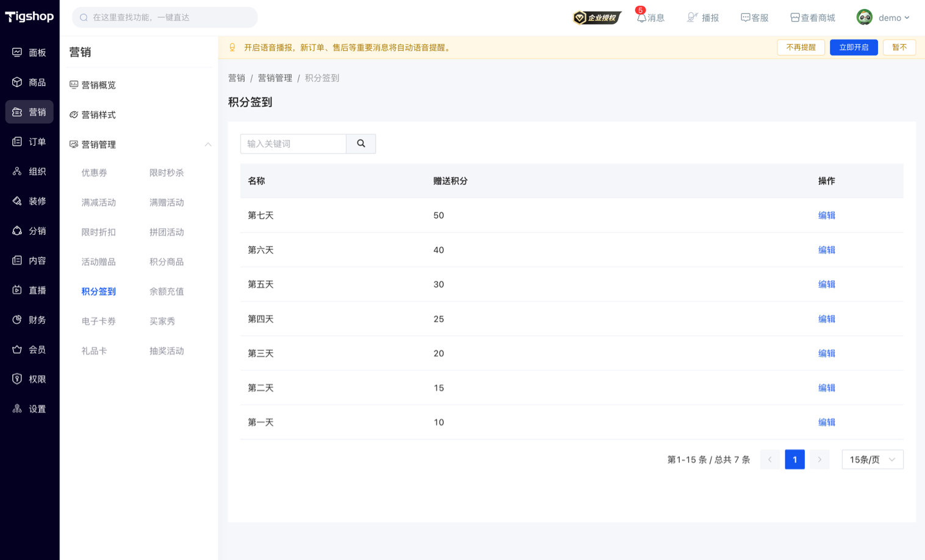Viewport: 925px width, 560px height.
Task: Select page 1 in pagination
Action: [795, 459]
